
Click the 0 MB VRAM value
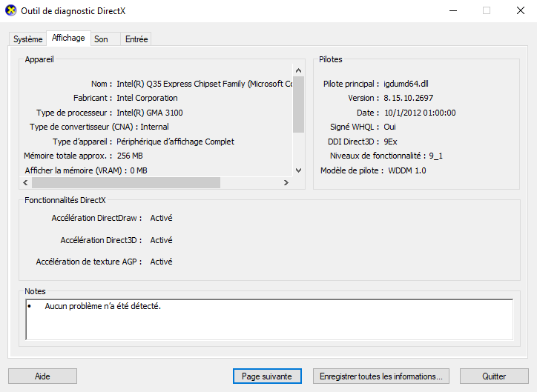pyautogui.click(x=139, y=170)
